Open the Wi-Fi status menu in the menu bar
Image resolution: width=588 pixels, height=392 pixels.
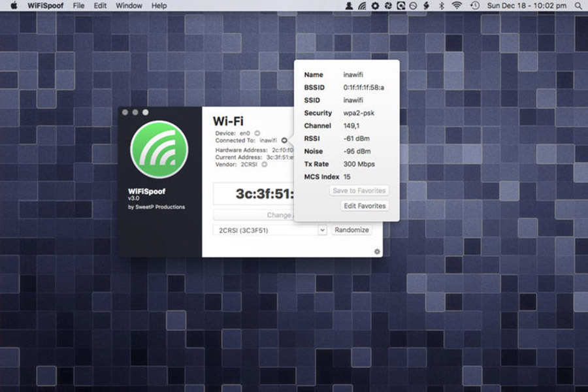[457, 6]
